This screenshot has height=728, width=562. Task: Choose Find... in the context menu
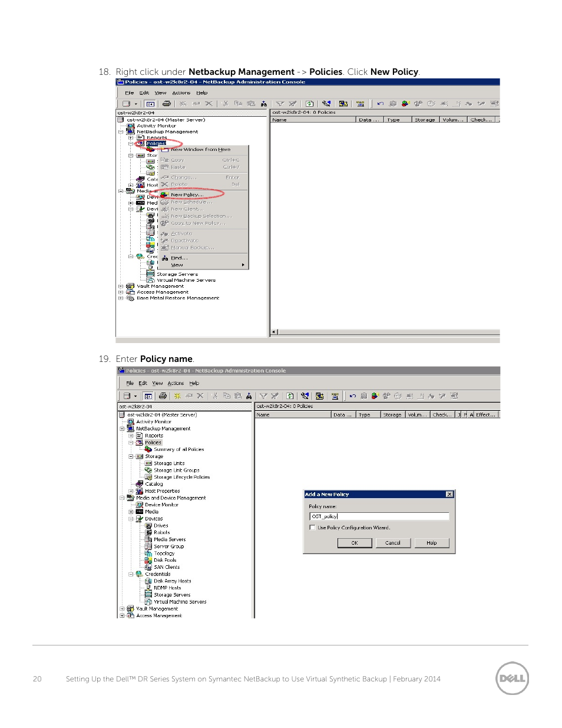coord(203,258)
